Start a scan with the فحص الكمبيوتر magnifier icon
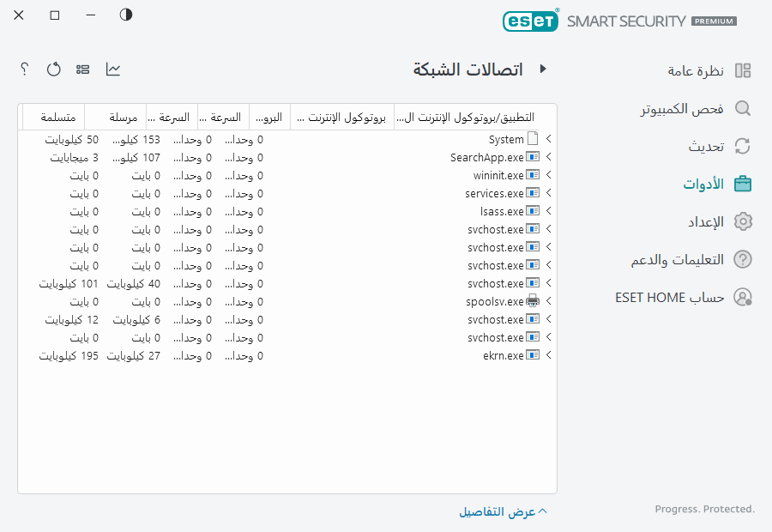The height and width of the screenshot is (532, 772). tap(743, 109)
